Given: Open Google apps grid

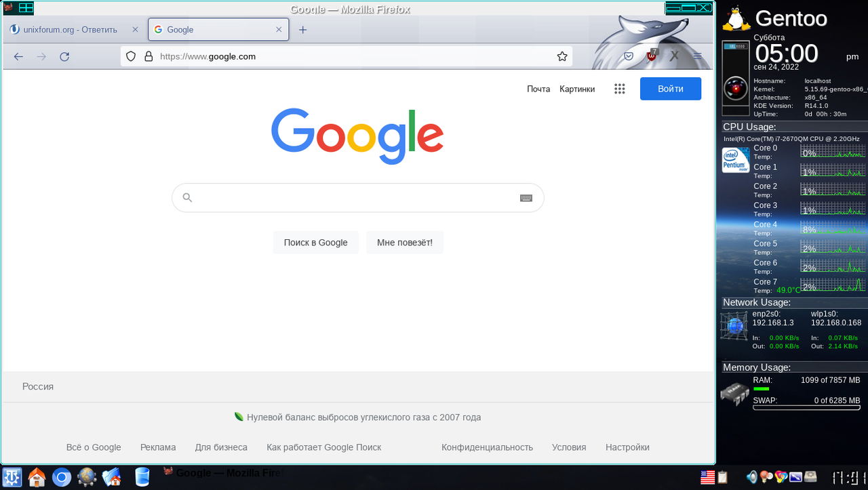Looking at the screenshot, I should [619, 89].
